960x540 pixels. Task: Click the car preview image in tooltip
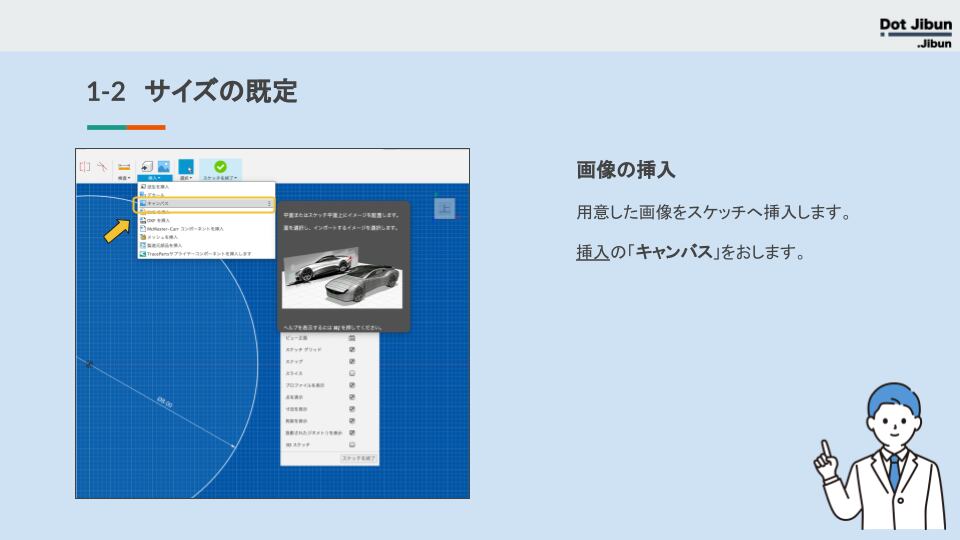pyautogui.click(x=342, y=276)
